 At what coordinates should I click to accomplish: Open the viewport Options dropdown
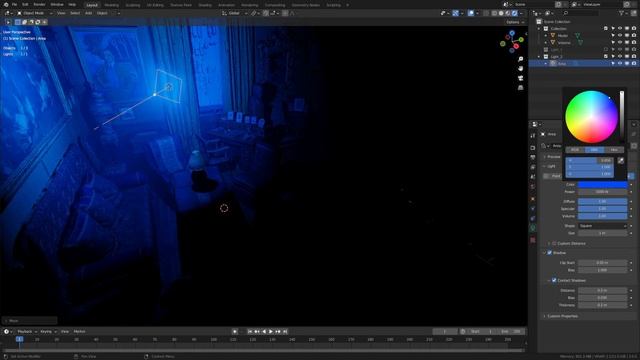(x=515, y=22)
